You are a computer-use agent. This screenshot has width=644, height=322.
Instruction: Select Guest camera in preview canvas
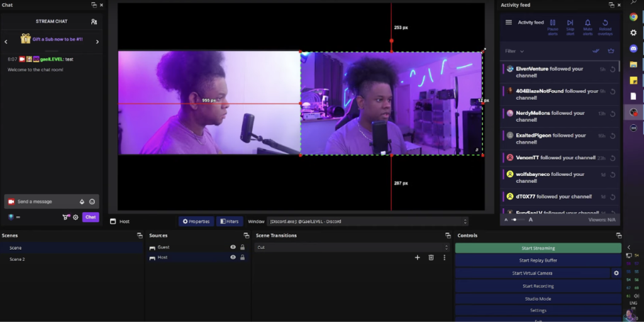(x=209, y=103)
